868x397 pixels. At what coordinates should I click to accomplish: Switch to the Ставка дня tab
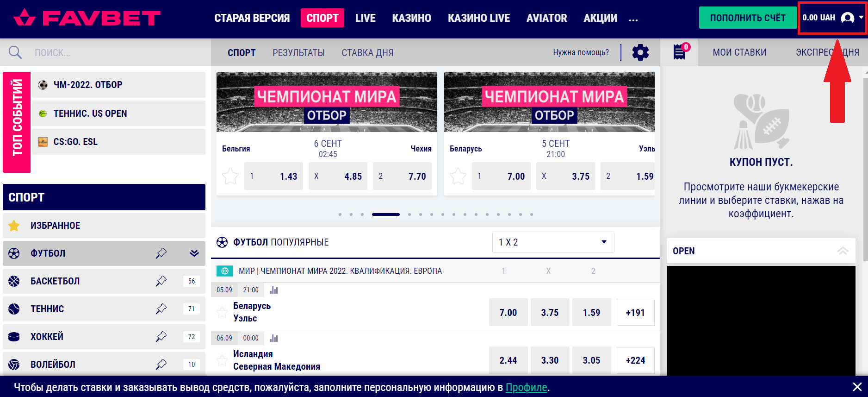(x=367, y=53)
